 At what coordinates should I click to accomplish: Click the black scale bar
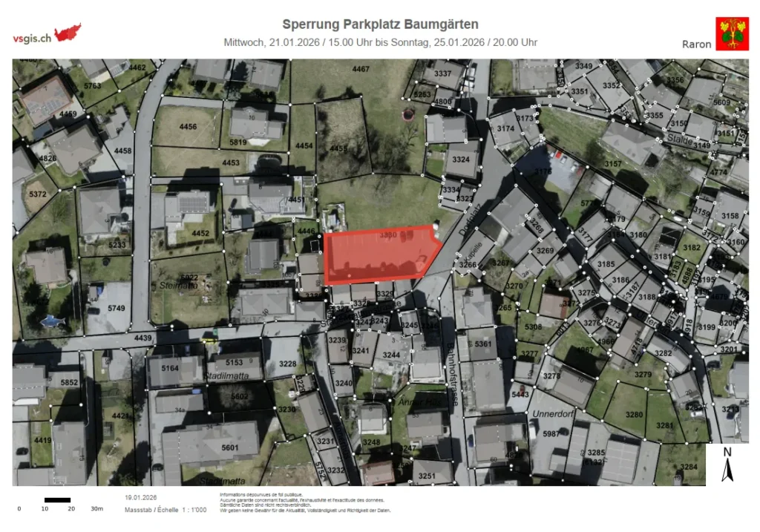point(57,499)
